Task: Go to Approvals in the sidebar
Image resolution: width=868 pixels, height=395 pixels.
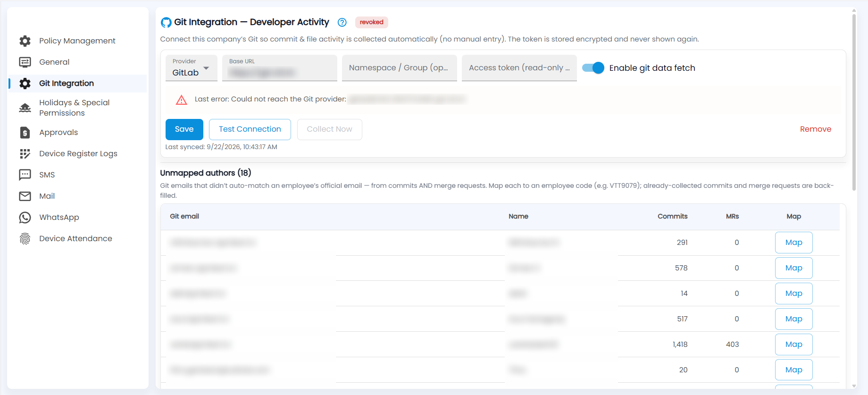Action: click(x=78, y=133)
